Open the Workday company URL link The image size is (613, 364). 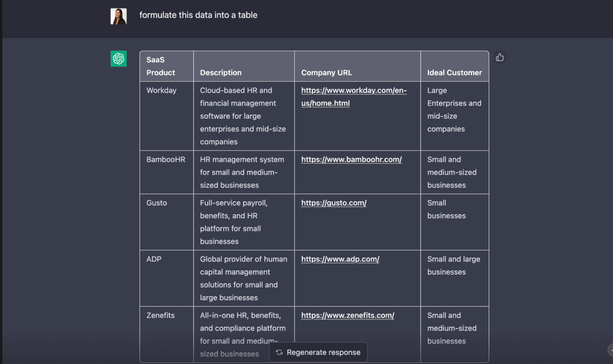click(353, 90)
